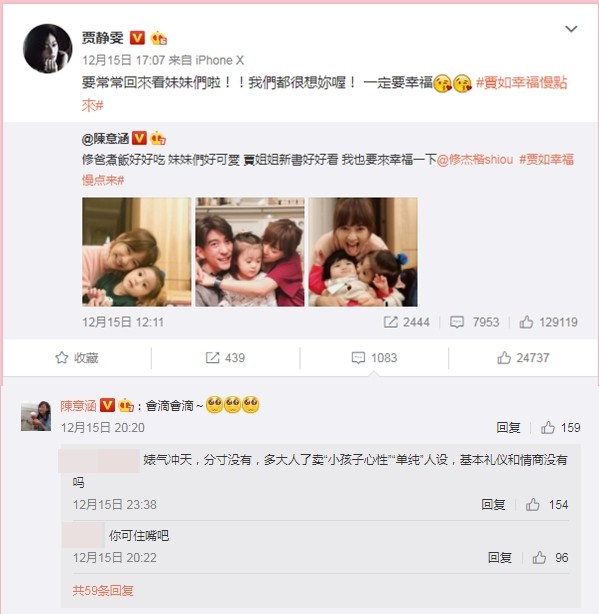This screenshot has height=614, width=599.
Task: Click 贾静雯's profile avatar
Action: coord(48,49)
